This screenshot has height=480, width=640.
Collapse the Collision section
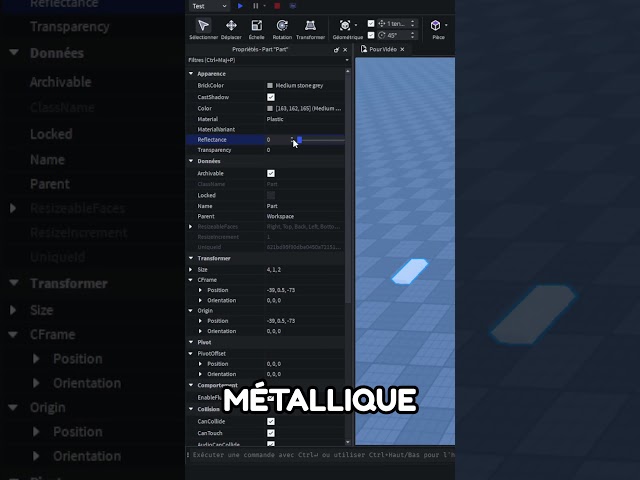[x=191, y=409]
